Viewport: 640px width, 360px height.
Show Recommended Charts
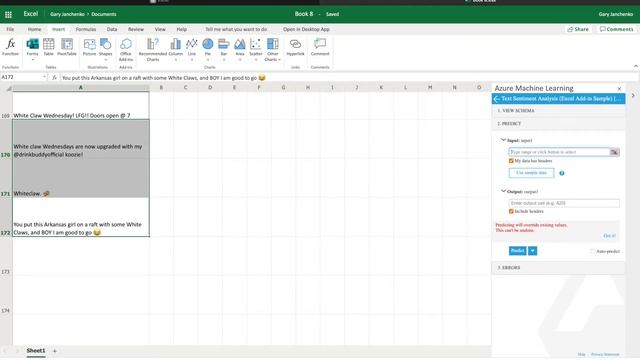pos(153,49)
